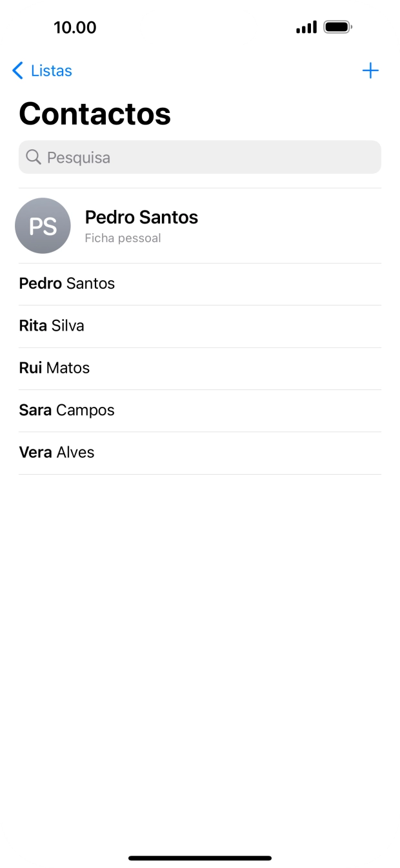Open Vera Alves contact details
The height and width of the screenshot is (868, 400).
pos(56,452)
